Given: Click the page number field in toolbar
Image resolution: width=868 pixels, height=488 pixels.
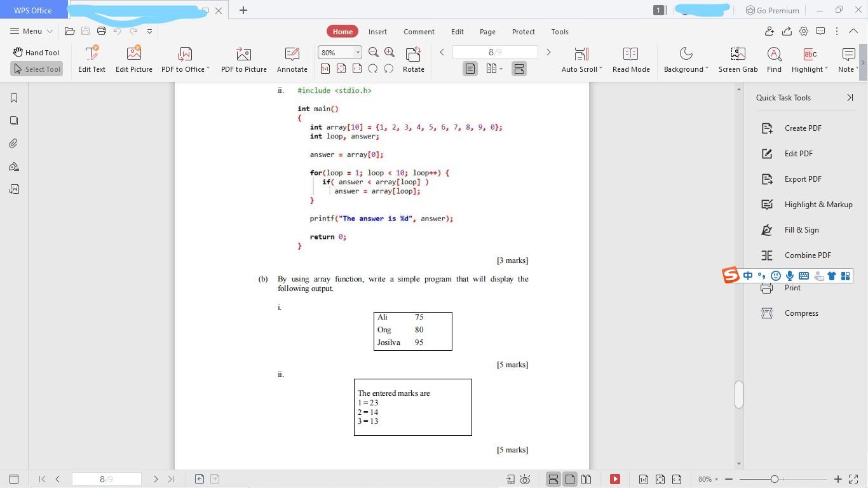Looking at the screenshot, I should coord(495,53).
